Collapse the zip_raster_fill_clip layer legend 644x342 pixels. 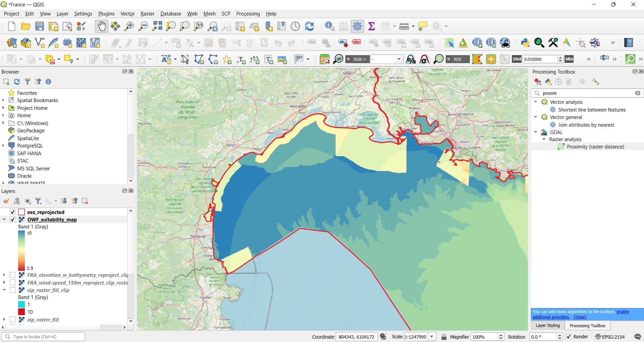pyautogui.click(x=4, y=290)
